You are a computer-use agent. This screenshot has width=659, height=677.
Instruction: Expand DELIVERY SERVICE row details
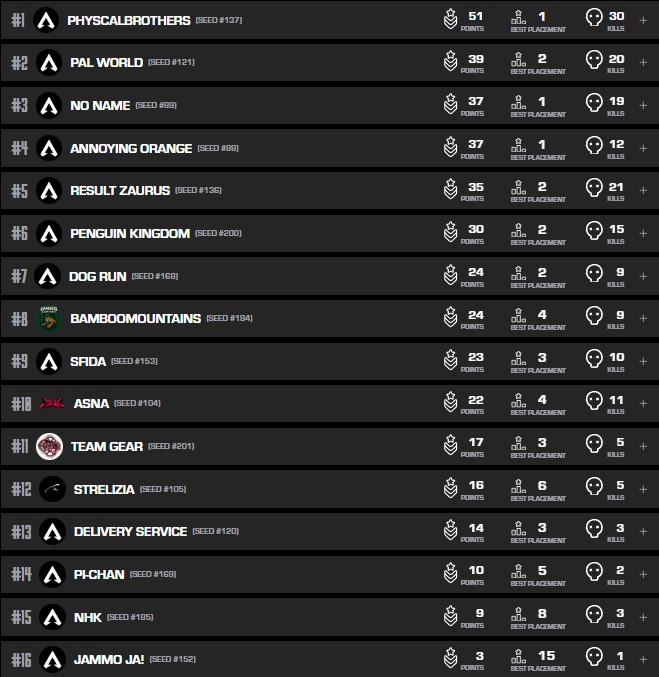(643, 531)
